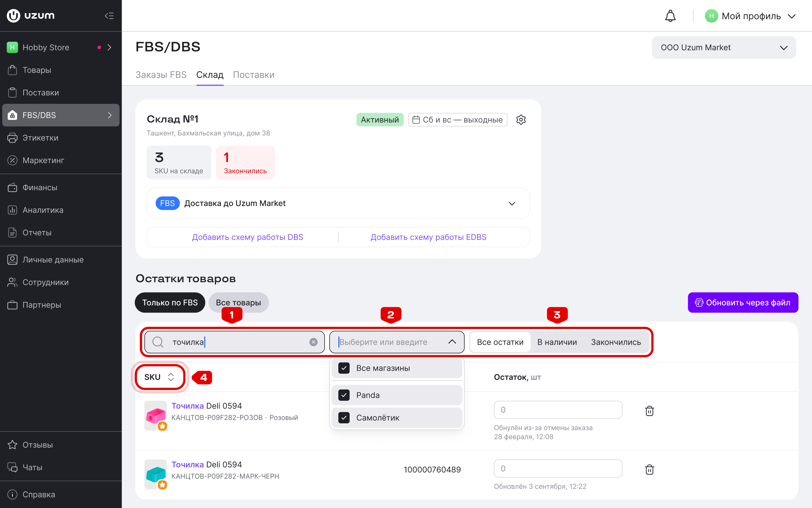Open Сотрудники section
Viewport: 812px width, 508px height.
61,282
